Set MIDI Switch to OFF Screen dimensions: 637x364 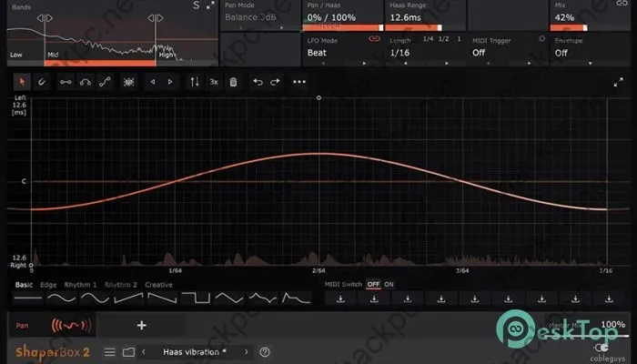[x=373, y=285]
